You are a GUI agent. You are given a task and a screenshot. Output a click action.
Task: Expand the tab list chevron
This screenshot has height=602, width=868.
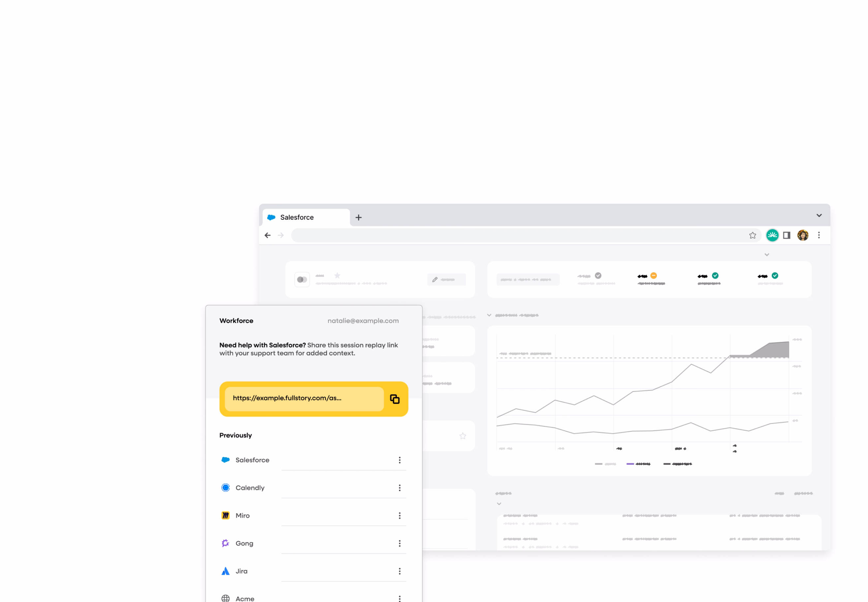tap(819, 216)
